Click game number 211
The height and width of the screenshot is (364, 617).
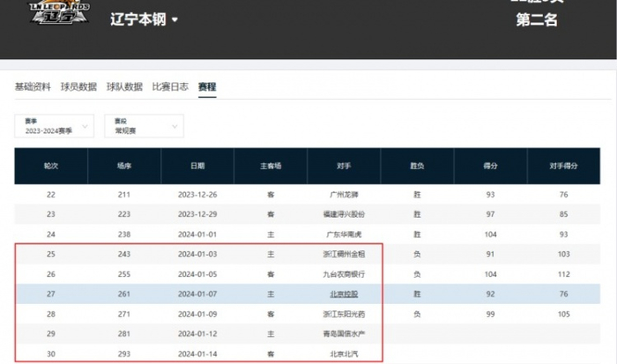pyautogui.click(x=124, y=195)
